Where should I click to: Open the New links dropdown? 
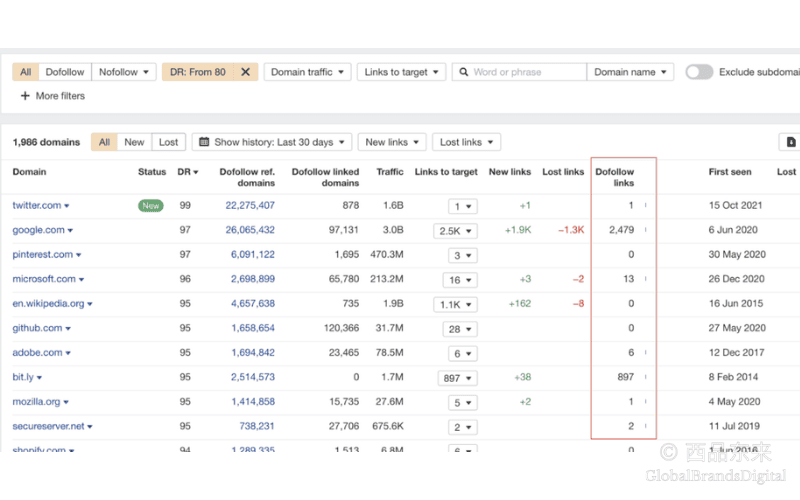click(x=392, y=142)
